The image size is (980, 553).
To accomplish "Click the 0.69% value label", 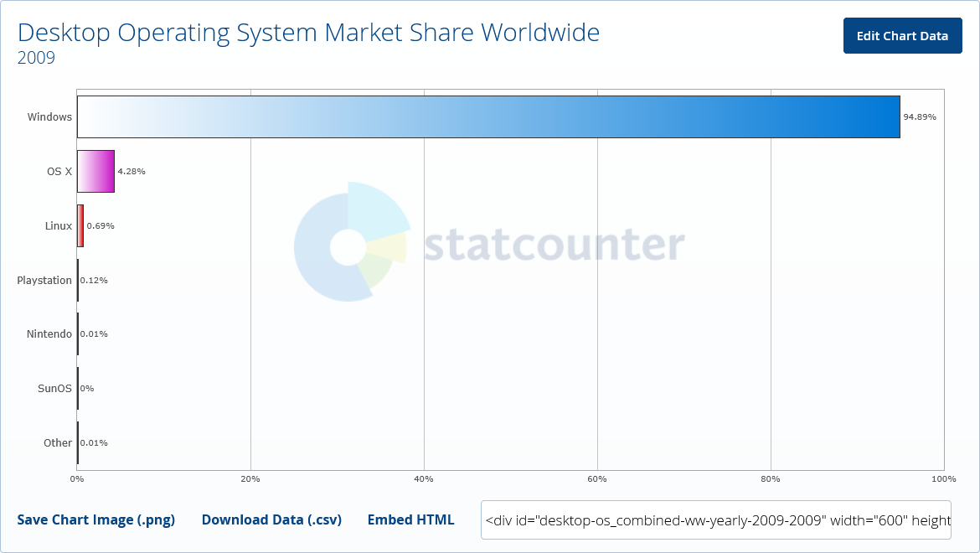I will (100, 225).
